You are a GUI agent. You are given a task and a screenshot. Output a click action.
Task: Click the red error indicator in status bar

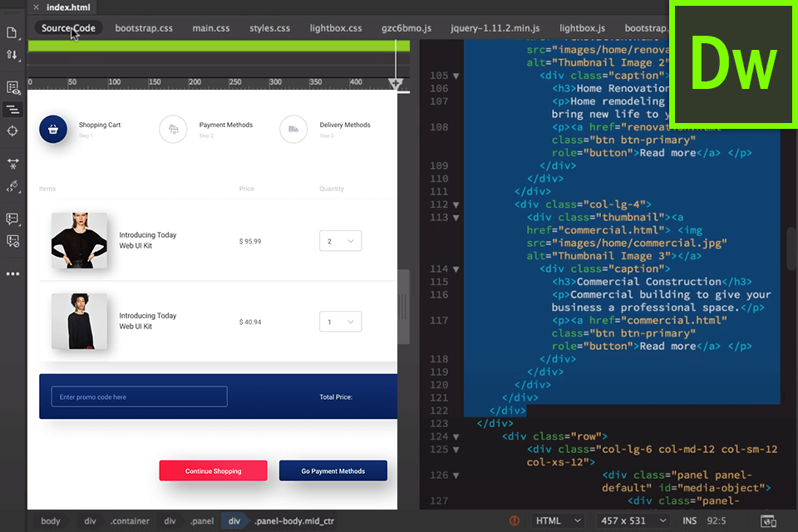[x=515, y=520]
